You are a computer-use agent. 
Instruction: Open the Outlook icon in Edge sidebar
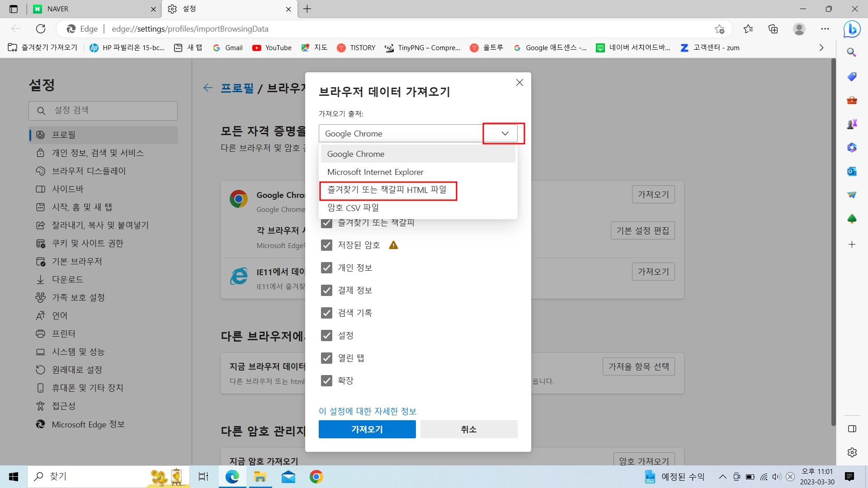852,171
